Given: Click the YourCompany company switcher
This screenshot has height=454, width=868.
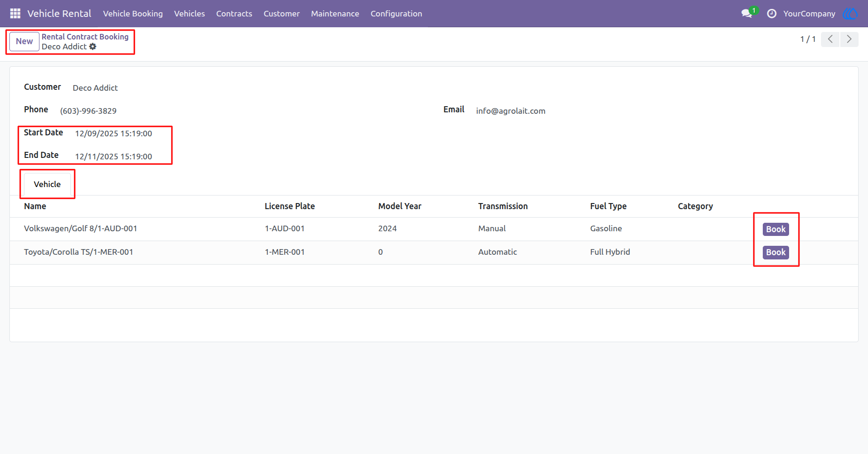Looking at the screenshot, I should tap(809, 14).
